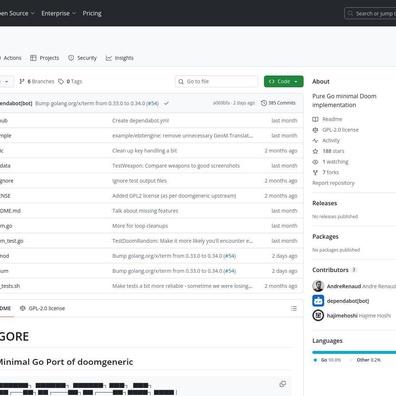Click the Search or jump to field
The image size is (396, 396).
370,13
